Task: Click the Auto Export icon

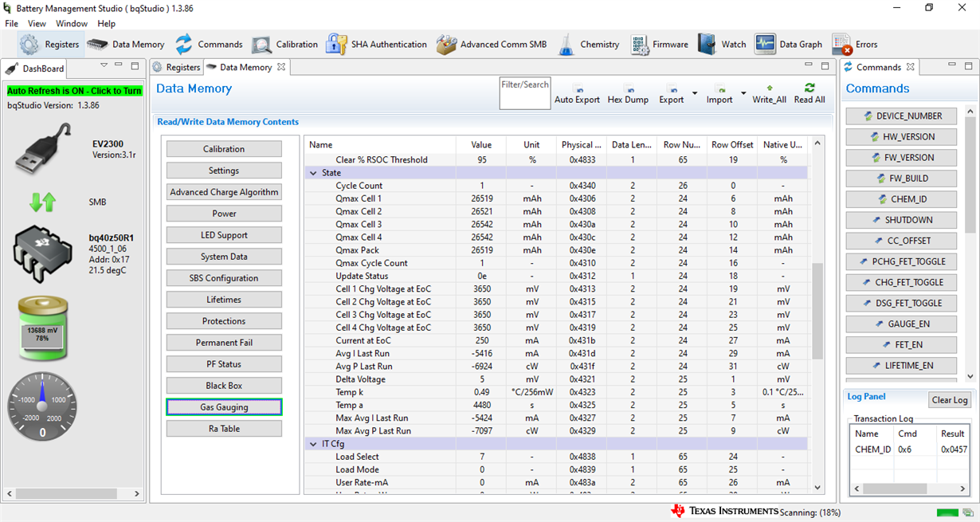Action: pyautogui.click(x=577, y=94)
